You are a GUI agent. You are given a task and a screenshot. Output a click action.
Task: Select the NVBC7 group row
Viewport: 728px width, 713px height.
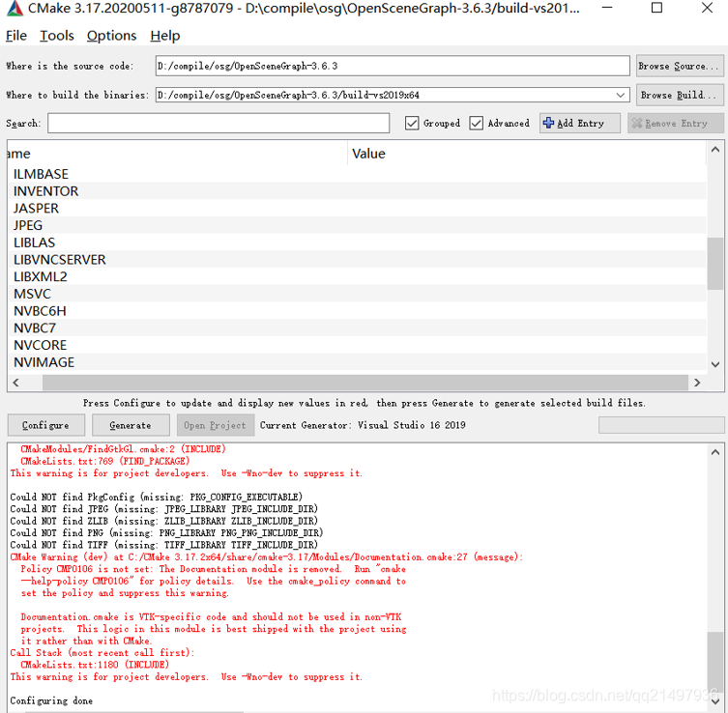[357, 328]
